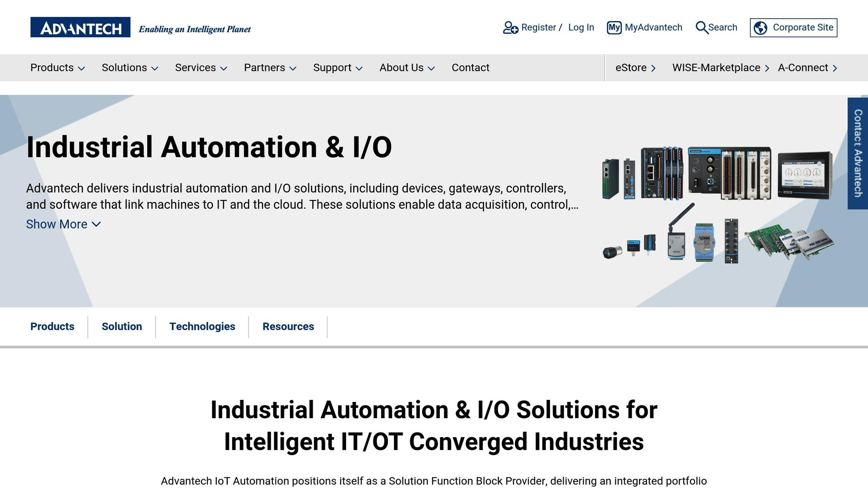Click the Log In link
The image size is (868, 488).
click(x=581, y=27)
